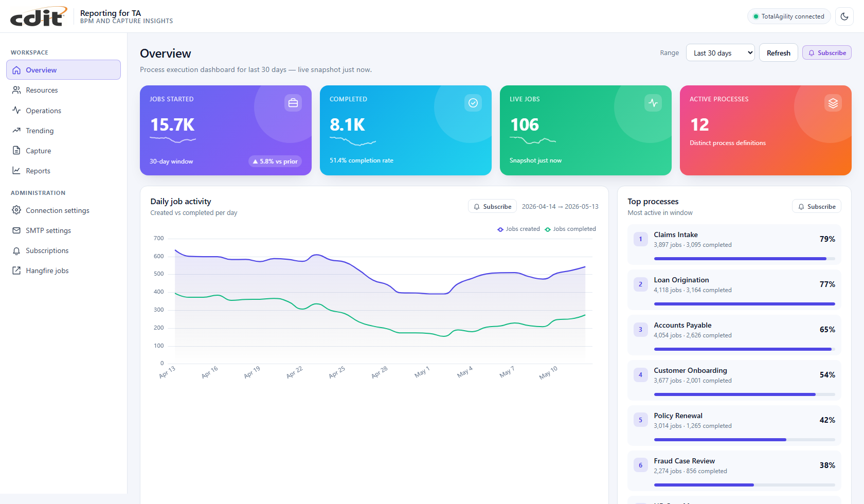
Task: Open the Range dropdown Last 30 days
Action: tap(720, 53)
